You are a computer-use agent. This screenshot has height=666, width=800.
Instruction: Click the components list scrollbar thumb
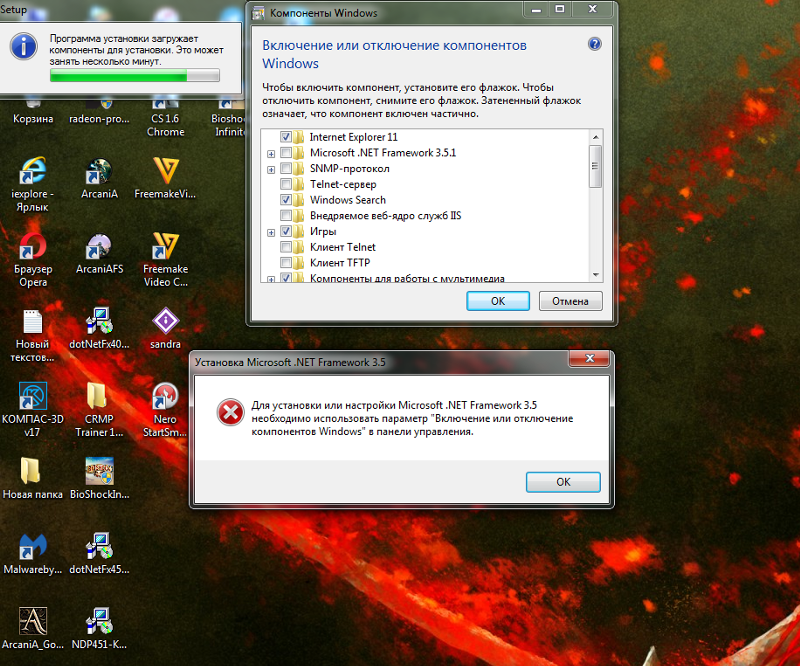(x=595, y=166)
